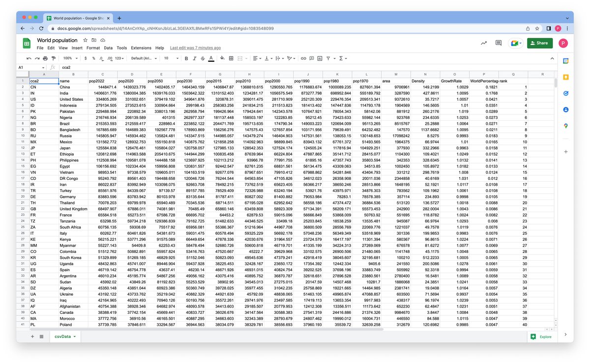Screen dimensions: 590x364
Task: Open the Data menu
Action: tap(108, 48)
